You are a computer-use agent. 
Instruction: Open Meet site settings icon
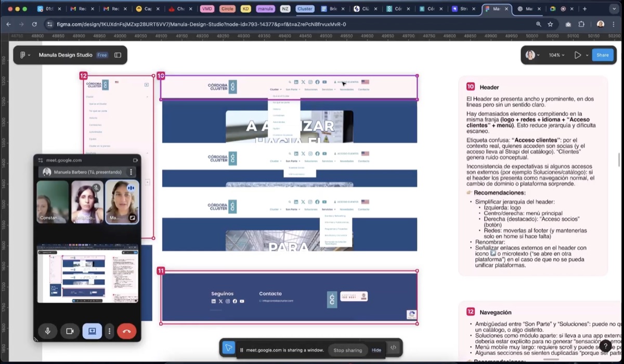point(41,160)
